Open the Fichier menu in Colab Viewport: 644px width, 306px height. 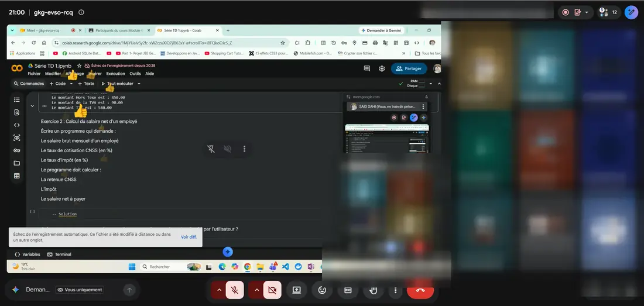pyautogui.click(x=34, y=74)
